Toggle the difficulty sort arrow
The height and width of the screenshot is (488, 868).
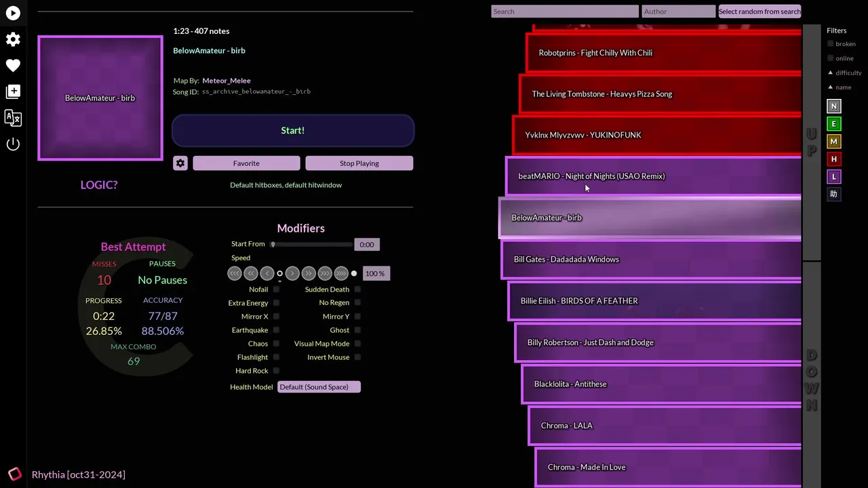pyautogui.click(x=831, y=73)
